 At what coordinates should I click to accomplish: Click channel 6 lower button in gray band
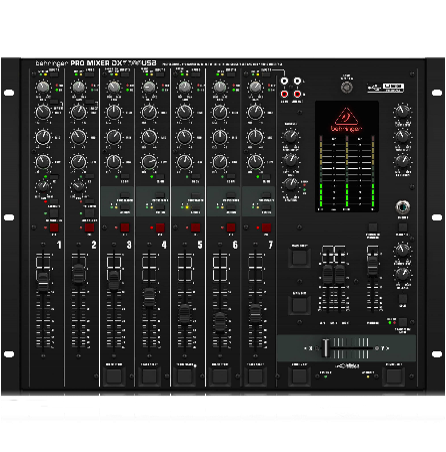coord(231,208)
